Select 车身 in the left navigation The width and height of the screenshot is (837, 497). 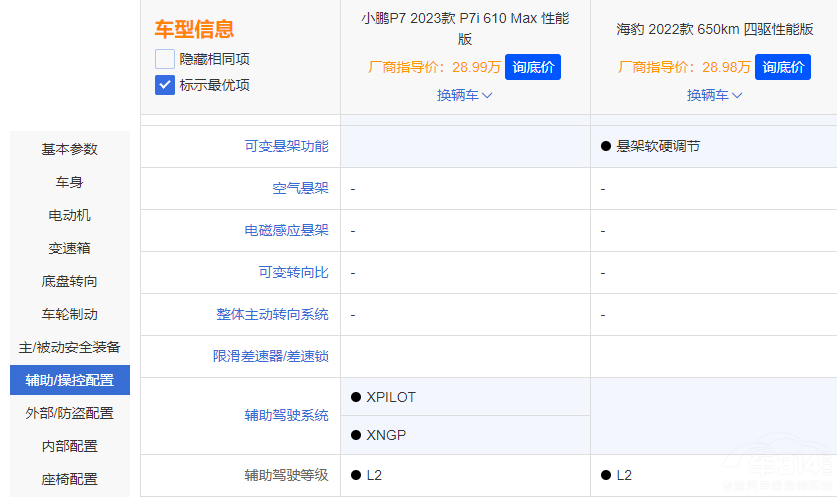pos(70,182)
